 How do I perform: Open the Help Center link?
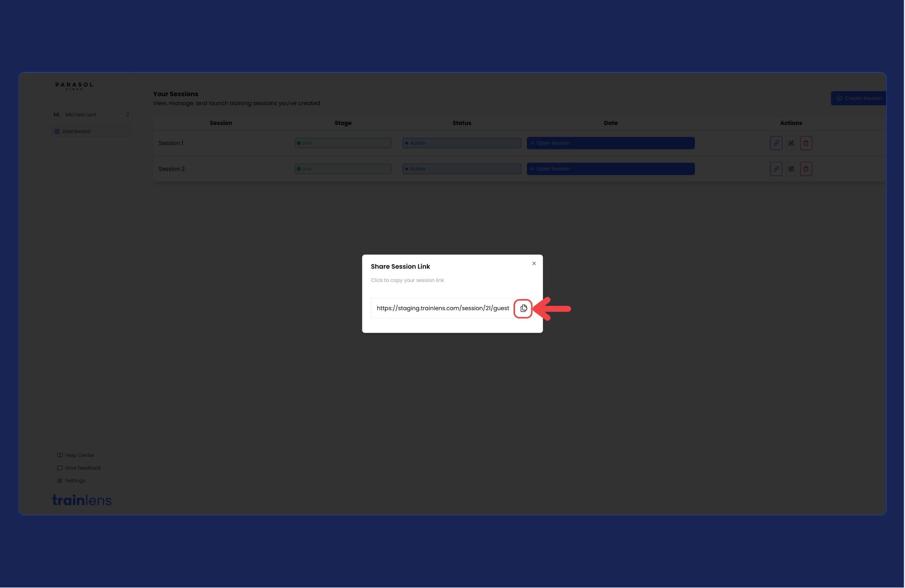coord(76,455)
